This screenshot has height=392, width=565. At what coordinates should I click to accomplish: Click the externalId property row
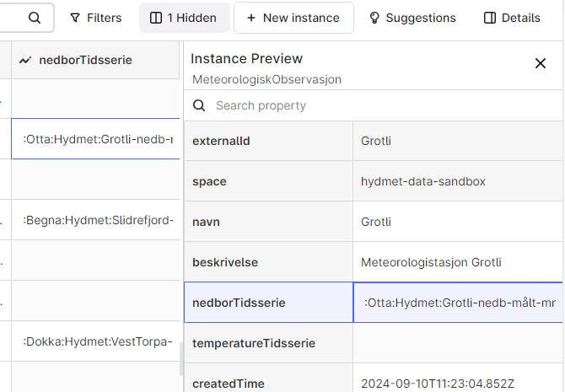pyautogui.click(x=268, y=141)
